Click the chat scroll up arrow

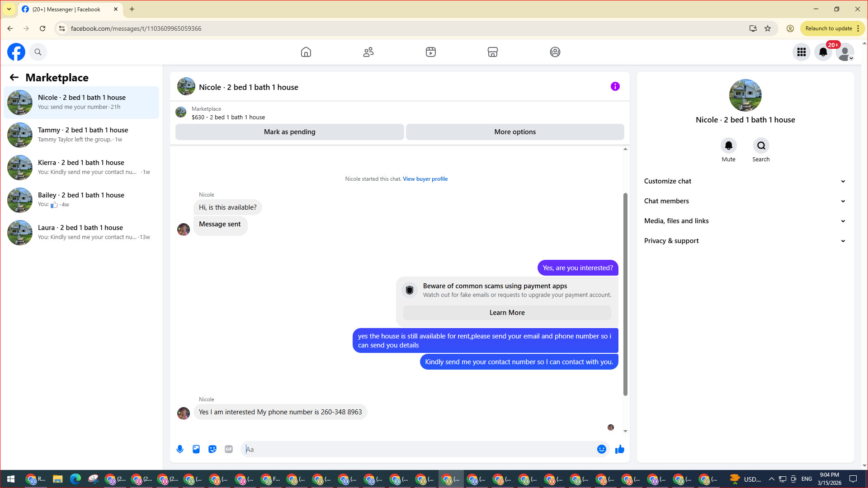[625, 149]
